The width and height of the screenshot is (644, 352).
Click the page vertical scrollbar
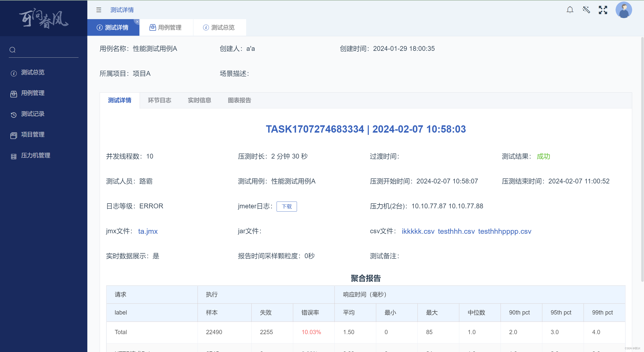tap(642, 159)
